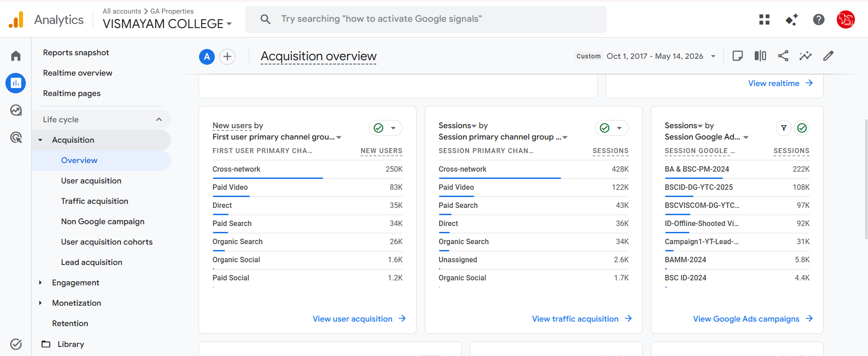Image resolution: width=868 pixels, height=356 pixels.
Task: Click the Paid Video row in New users card
Action: tap(308, 188)
